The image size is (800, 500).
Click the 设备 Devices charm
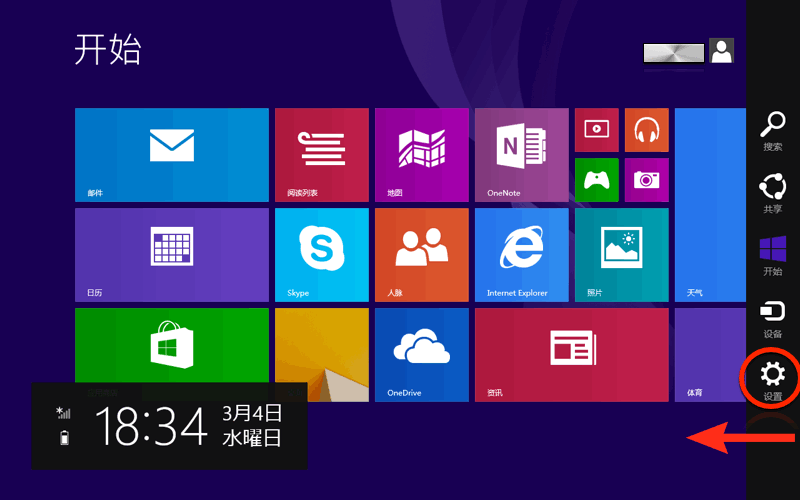(772, 317)
